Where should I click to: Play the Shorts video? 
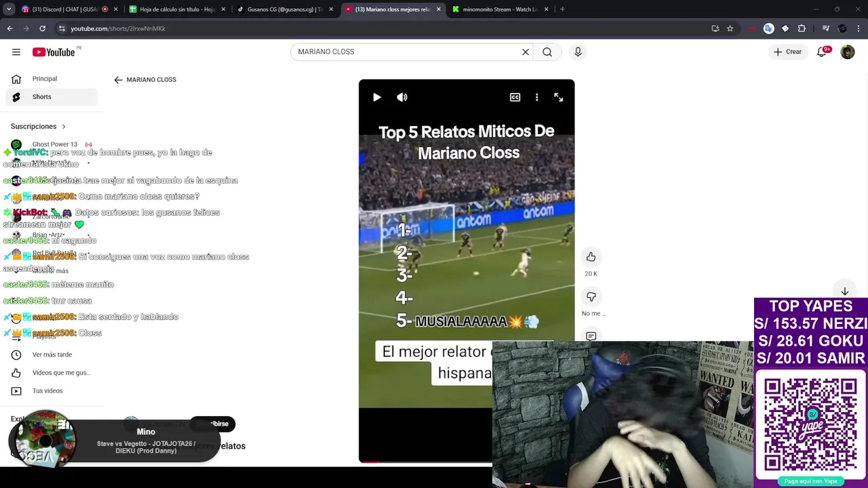(377, 98)
